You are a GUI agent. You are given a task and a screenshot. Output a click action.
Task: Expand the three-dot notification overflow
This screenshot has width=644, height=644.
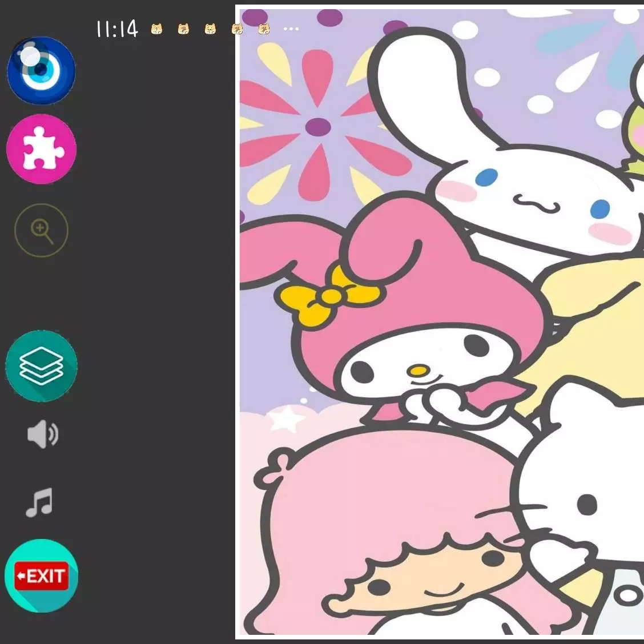(x=291, y=29)
